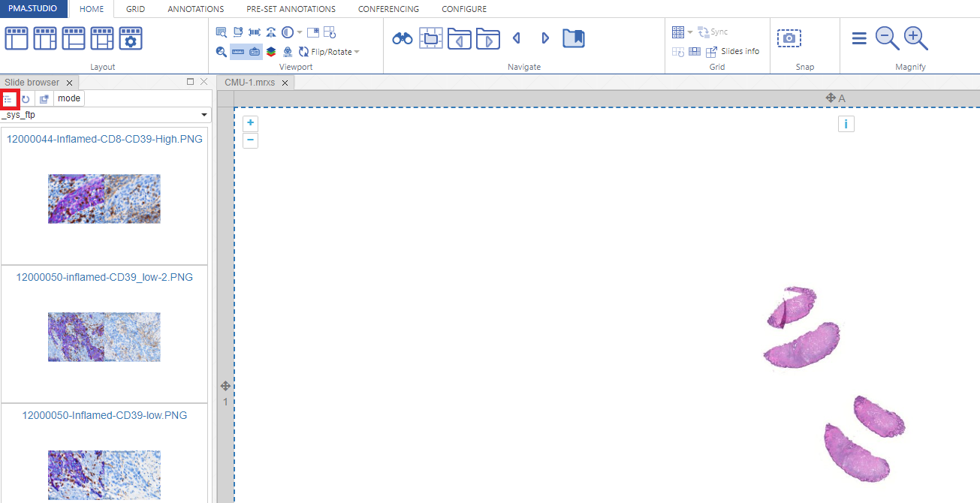Toggle the scale ruler in Viewport
The height and width of the screenshot is (503, 980).
click(x=237, y=52)
